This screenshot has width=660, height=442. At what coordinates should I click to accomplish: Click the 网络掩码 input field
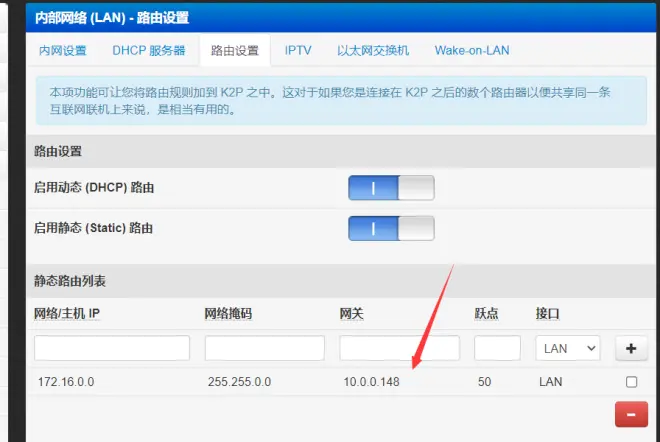click(x=265, y=348)
